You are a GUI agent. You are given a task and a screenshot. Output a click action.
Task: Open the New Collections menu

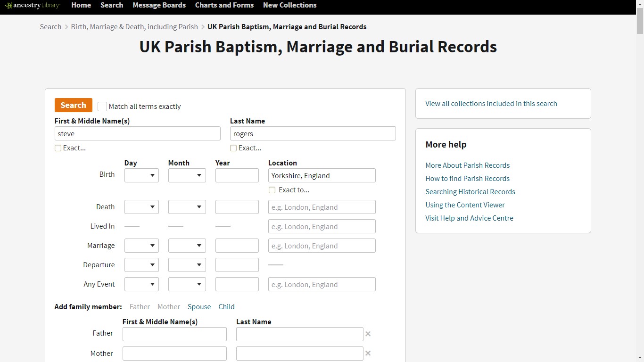point(289,6)
